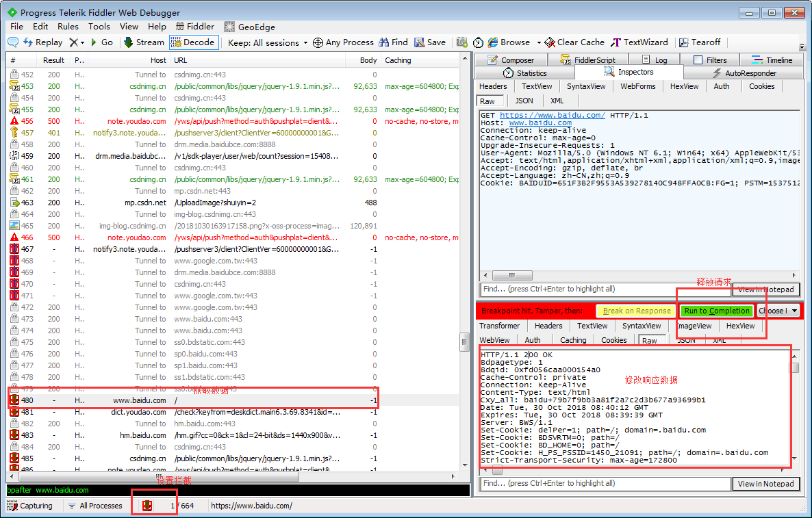Viewport: 812px width, 518px height.
Task: Click the Go resume arrow icon
Action: (x=94, y=42)
